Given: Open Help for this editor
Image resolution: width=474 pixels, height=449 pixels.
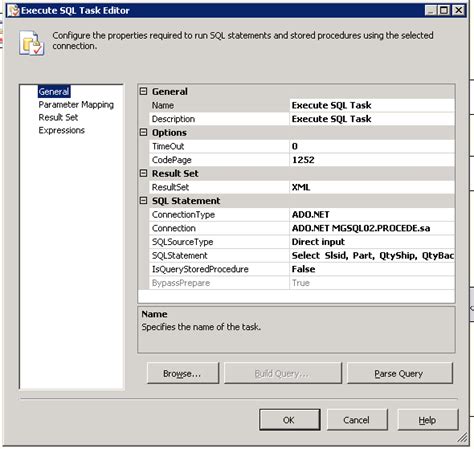Looking at the screenshot, I should pos(428,420).
